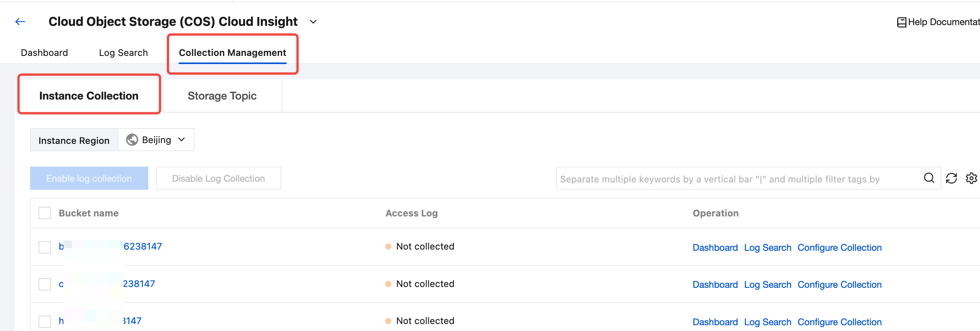
Task: Open table settings gear icon
Action: pos(971,178)
